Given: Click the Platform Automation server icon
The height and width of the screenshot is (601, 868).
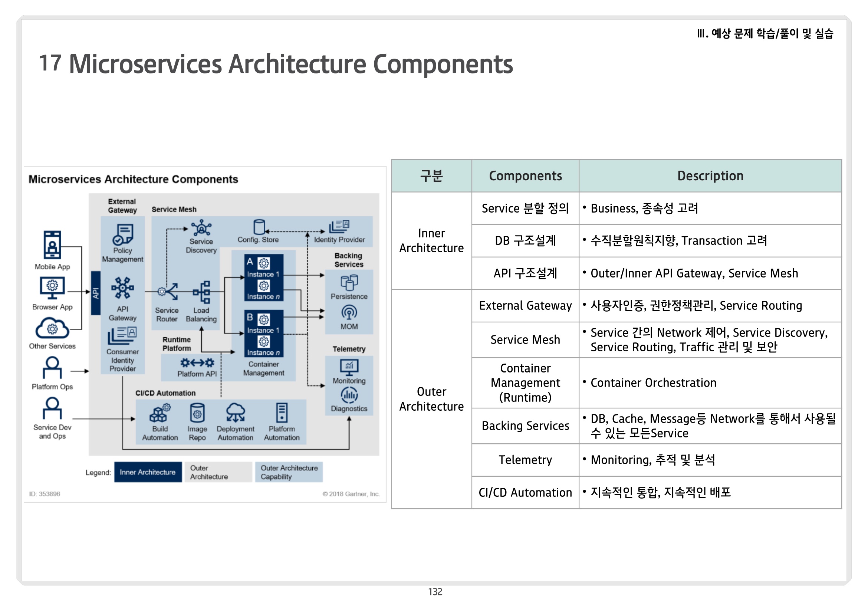Looking at the screenshot, I should 282,413.
